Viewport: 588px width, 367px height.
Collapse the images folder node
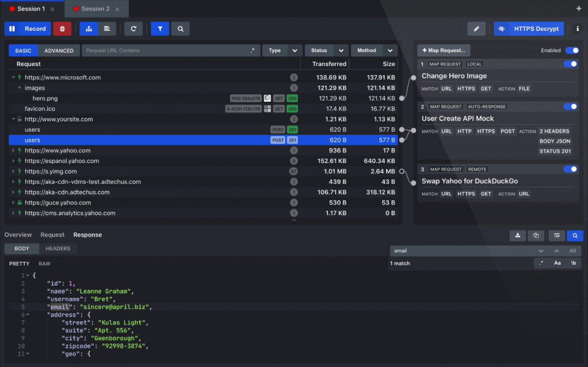pos(19,88)
